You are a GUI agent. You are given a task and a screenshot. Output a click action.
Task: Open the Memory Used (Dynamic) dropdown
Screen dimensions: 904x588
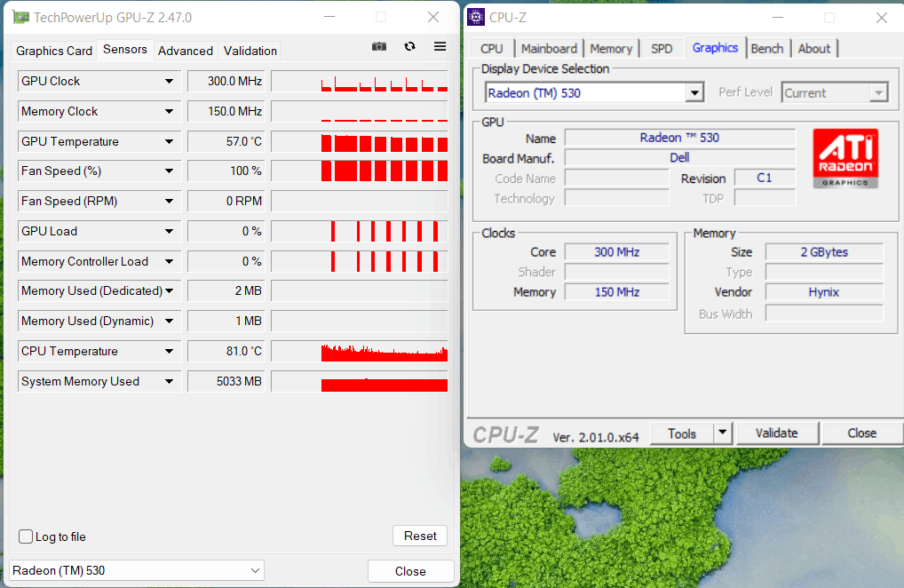[x=169, y=322]
